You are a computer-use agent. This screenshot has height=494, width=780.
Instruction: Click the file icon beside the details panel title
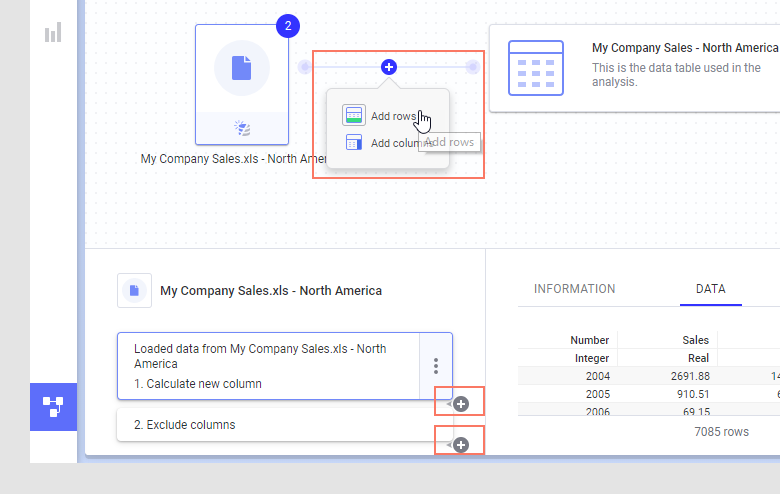point(134,291)
